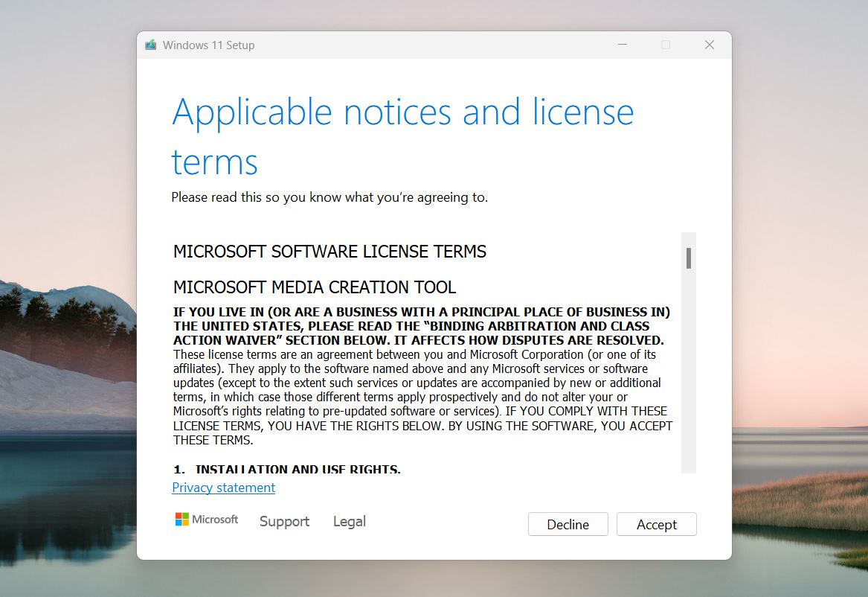Accept the license terms
The width and height of the screenshot is (868, 597).
pyautogui.click(x=657, y=524)
